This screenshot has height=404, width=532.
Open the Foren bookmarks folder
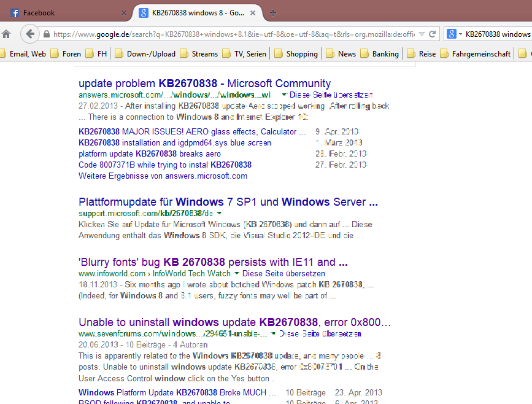pyautogui.click(x=66, y=53)
